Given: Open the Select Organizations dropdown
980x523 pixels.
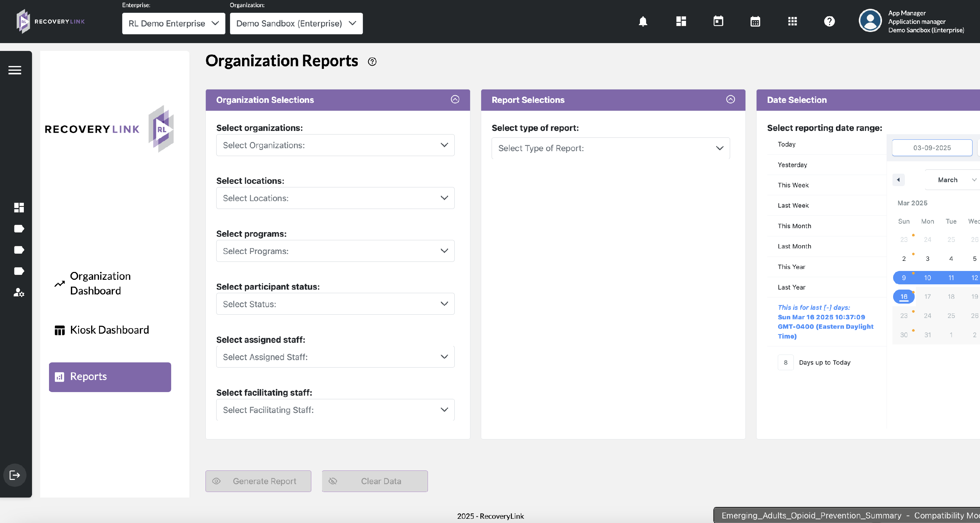Looking at the screenshot, I should [x=335, y=145].
